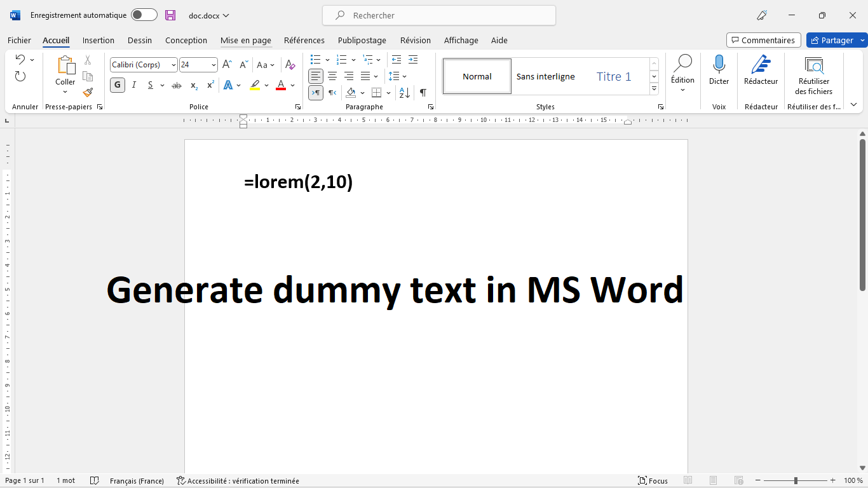Open the Fichier menu
The image size is (868, 488).
pos(19,40)
